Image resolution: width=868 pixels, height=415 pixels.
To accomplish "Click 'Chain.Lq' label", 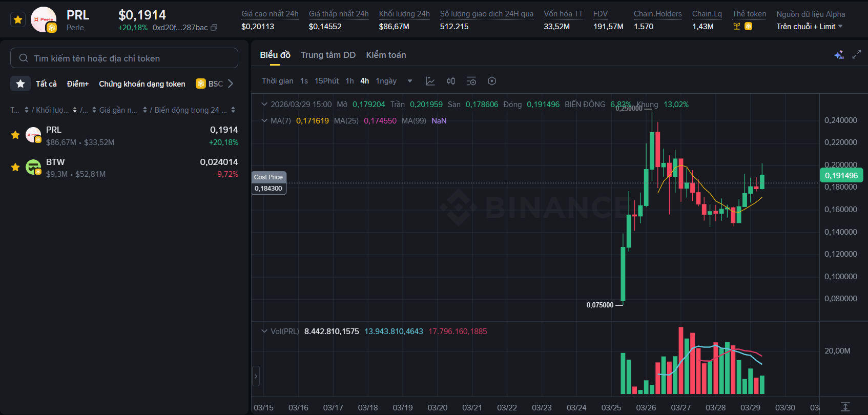I will tap(707, 14).
